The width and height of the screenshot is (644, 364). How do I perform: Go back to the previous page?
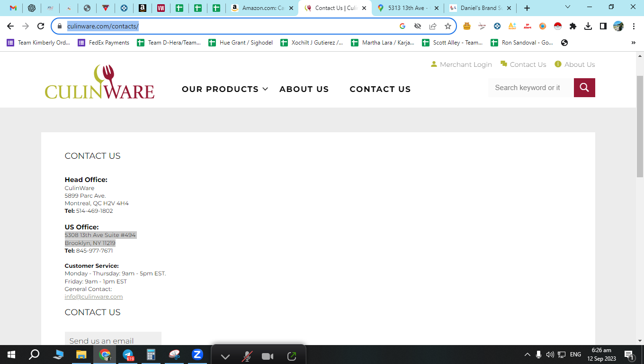[x=10, y=26]
